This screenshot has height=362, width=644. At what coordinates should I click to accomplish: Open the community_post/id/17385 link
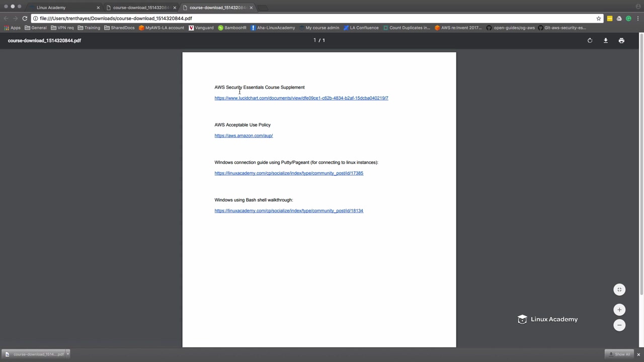coord(289,173)
